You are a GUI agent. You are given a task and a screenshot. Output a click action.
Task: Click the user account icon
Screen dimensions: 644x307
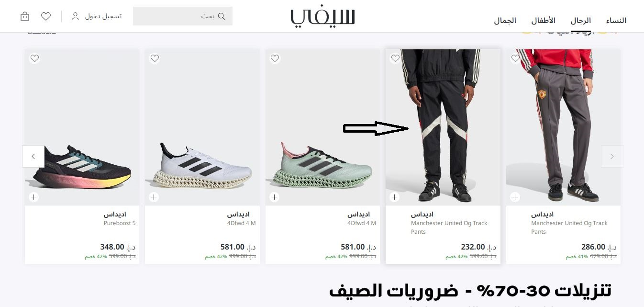tap(75, 16)
